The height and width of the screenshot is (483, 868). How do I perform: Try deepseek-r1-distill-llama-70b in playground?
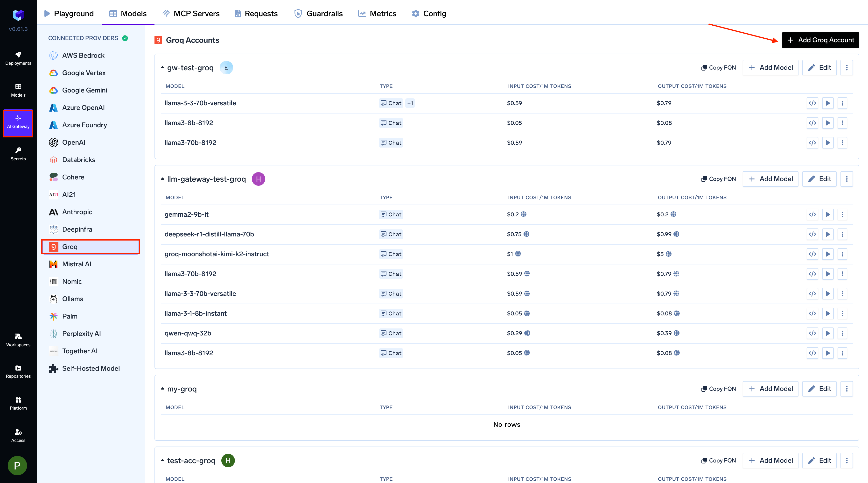click(827, 234)
